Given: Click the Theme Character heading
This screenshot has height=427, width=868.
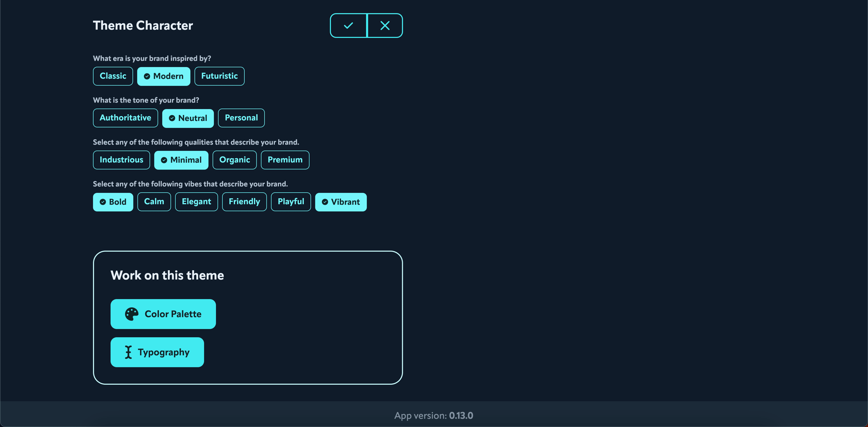Looking at the screenshot, I should (143, 25).
